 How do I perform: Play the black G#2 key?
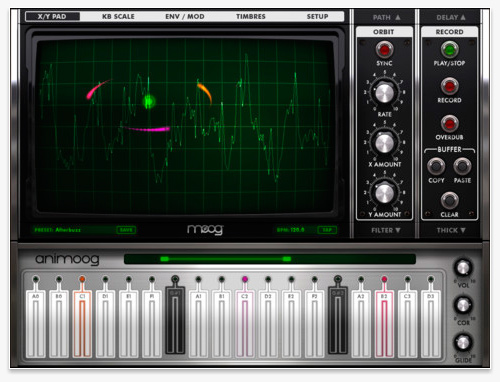click(338, 320)
